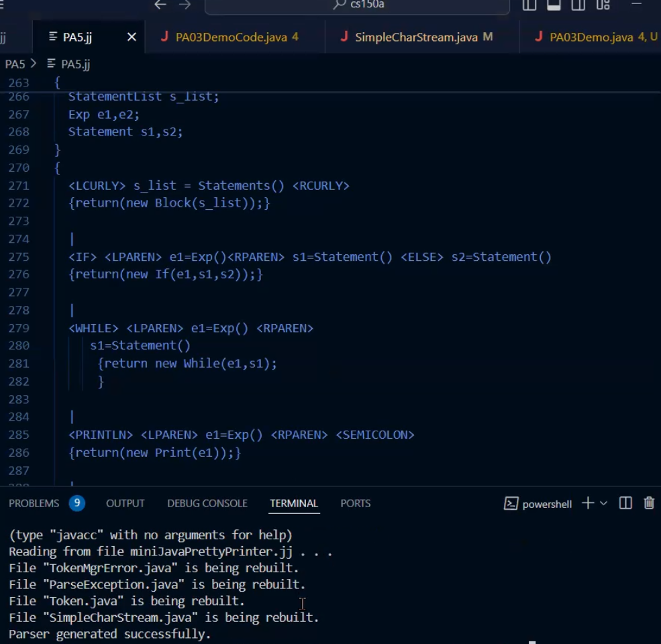Click line number 275 in gutter

pyautogui.click(x=19, y=257)
